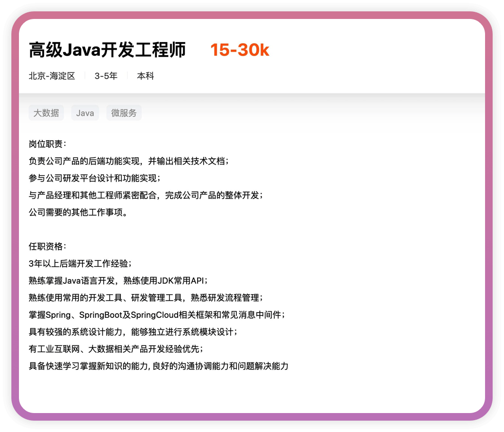504x432 pixels.
Task: Click the 岗位职责 section heading
Action: [x=48, y=144]
